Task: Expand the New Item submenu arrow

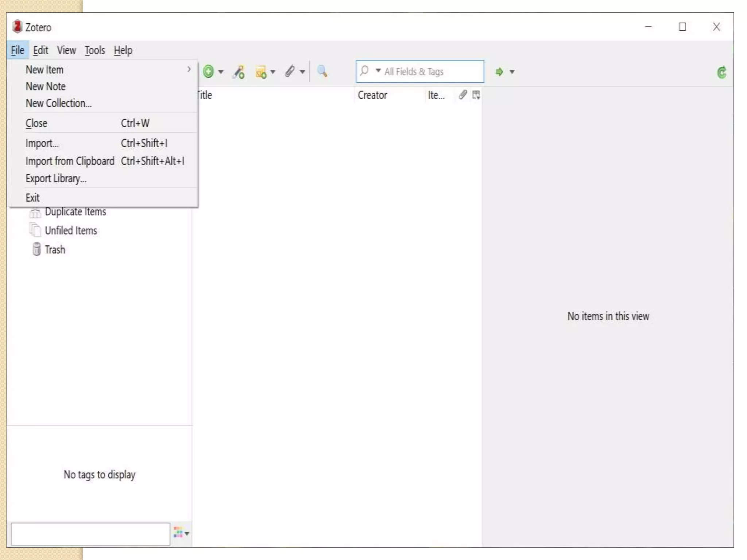Action: (x=189, y=69)
